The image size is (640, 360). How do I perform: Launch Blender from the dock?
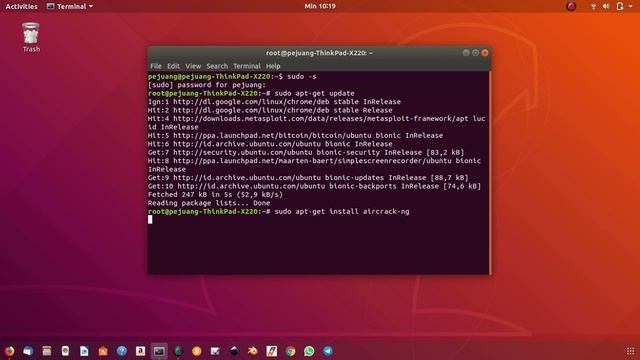253,351
